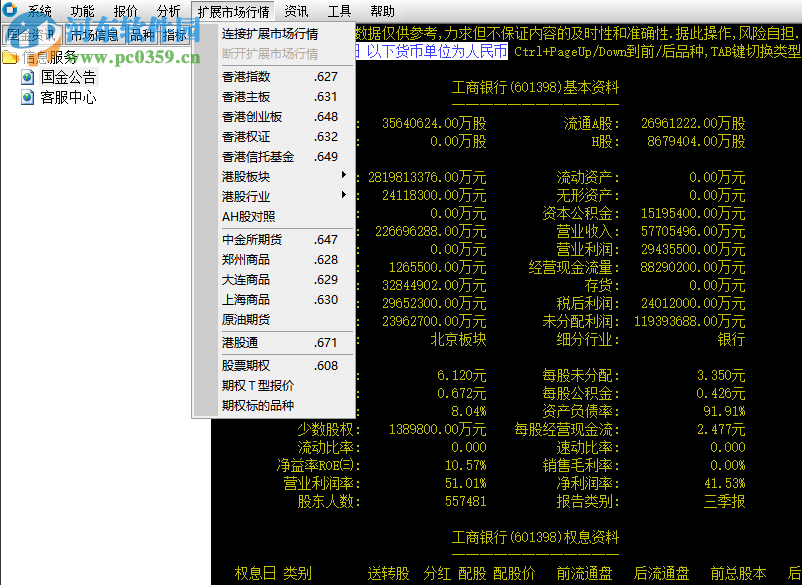This screenshot has height=585, width=802.
Task: Choose 香港权证 menu entry
Action: coord(274,137)
